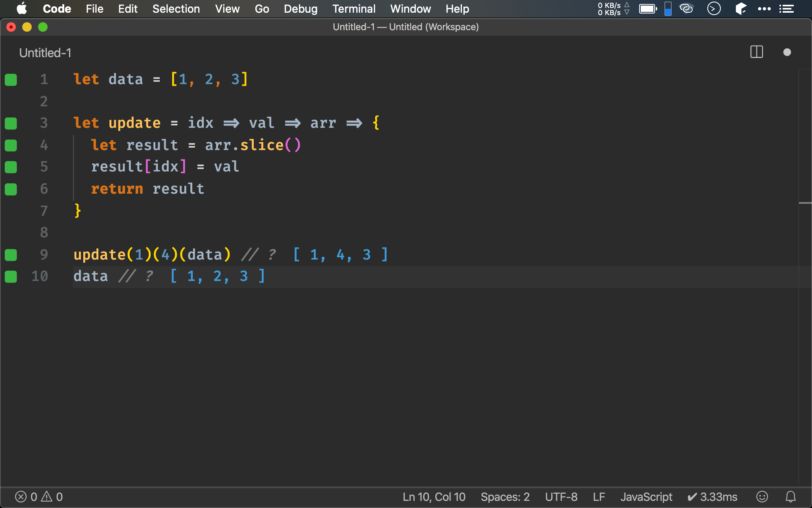Open Problems via errors and warnings count
Image resolution: width=812 pixels, height=508 pixels.
(x=39, y=497)
